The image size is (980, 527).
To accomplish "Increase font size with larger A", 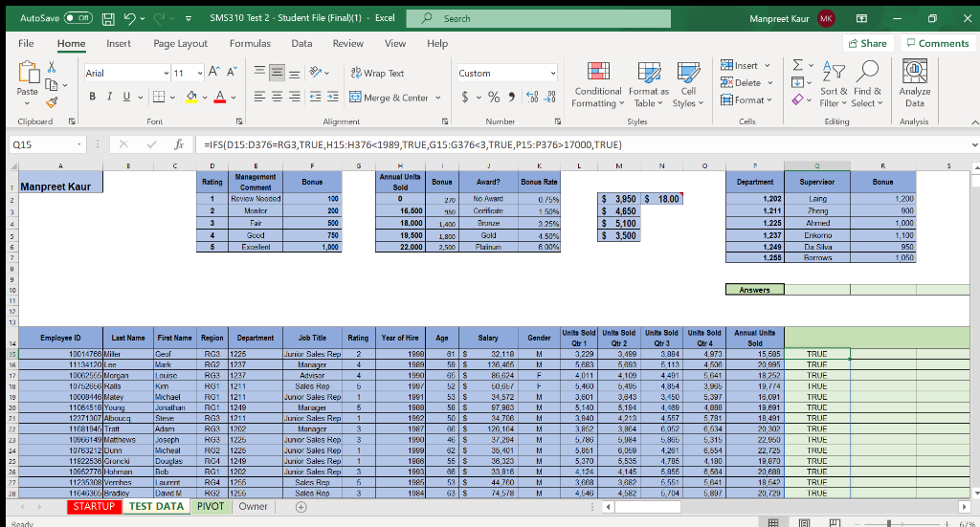I will coord(213,73).
